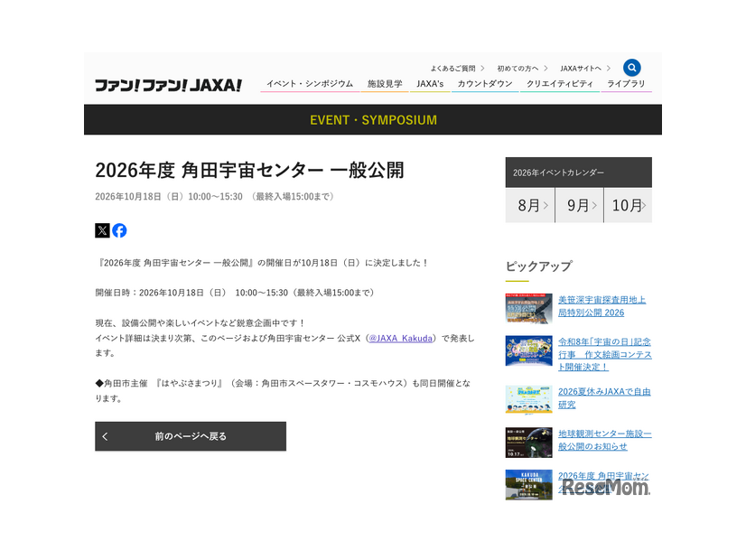Go to JAXAサイトへ link
746x560 pixels.
(585, 69)
